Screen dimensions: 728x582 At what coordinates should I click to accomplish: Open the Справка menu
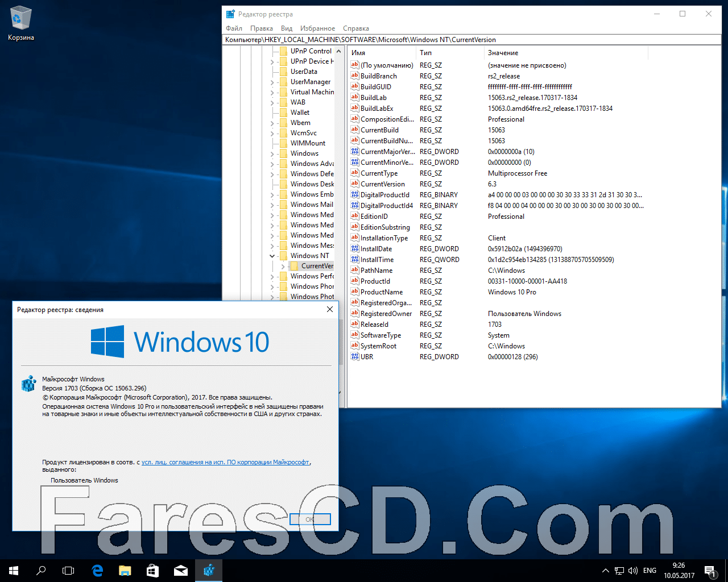pos(356,28)
